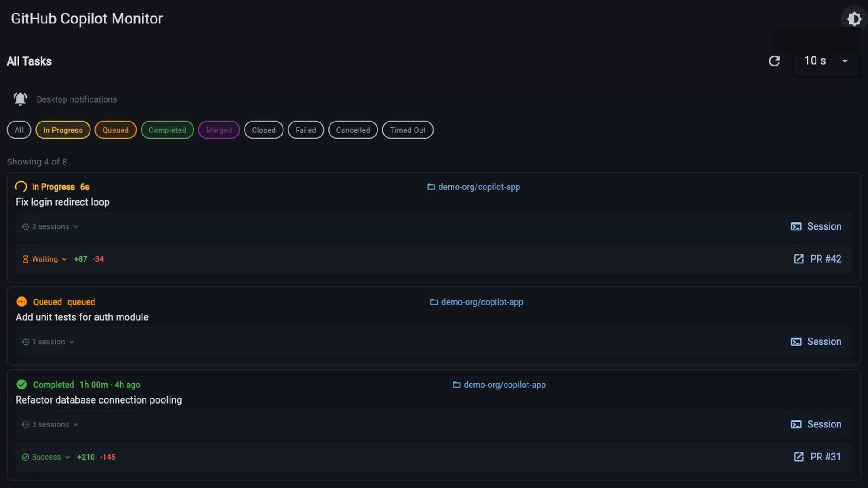
Task: Toggle the Closed filter chip
Action: (264, 130)
